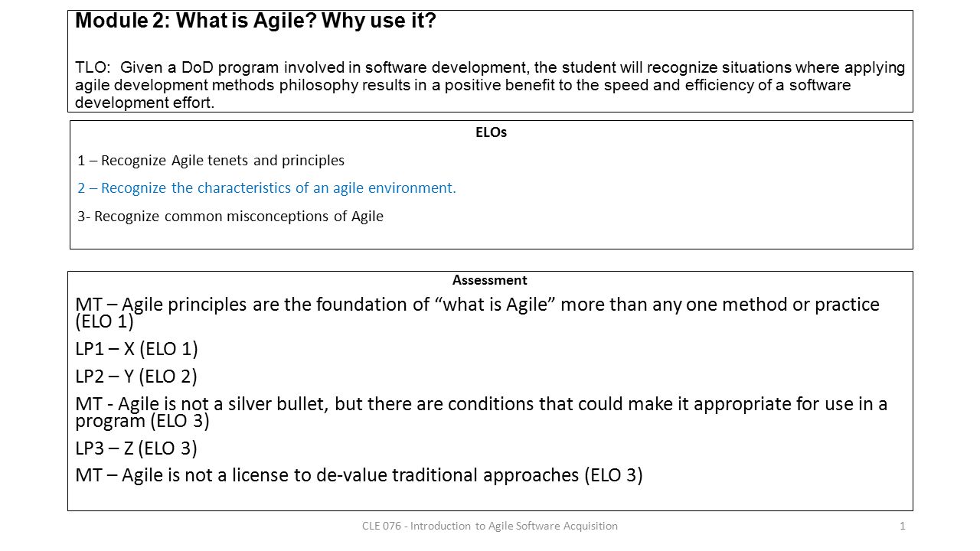This screenshot has width=980, height=551.
Task: Select the MT silver bullet statement
Action: coord(482,412)
